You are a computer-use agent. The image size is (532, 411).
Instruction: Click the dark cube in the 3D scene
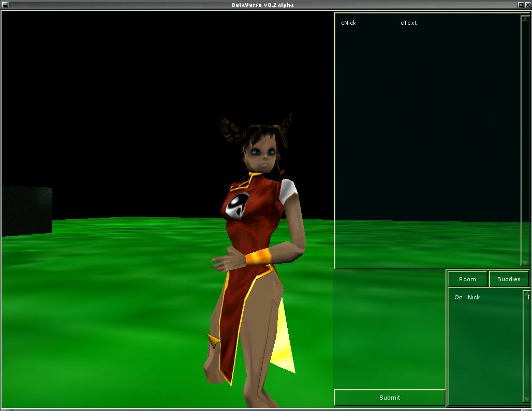coord(26,210)
